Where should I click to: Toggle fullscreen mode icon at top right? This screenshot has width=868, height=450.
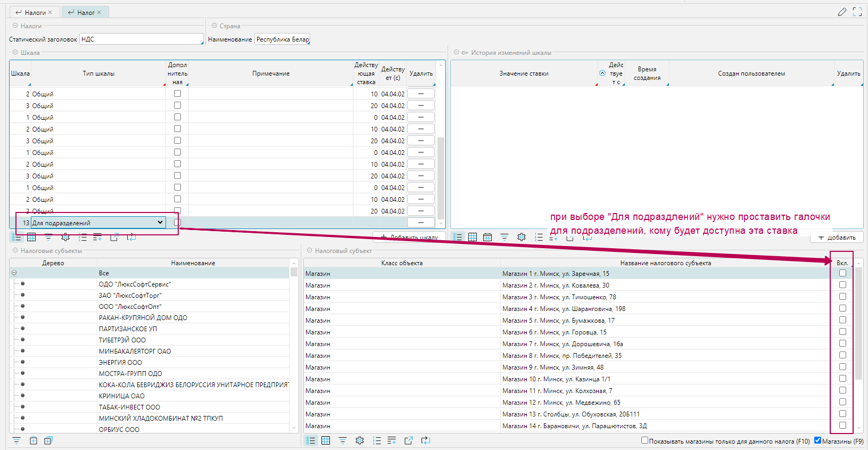coord(857,12)
